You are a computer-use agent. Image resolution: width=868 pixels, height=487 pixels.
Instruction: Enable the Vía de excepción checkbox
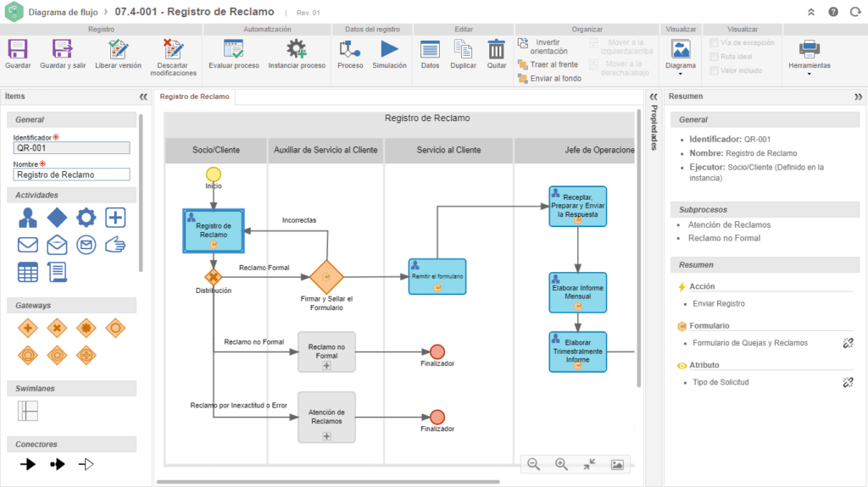tap(715, 42)
